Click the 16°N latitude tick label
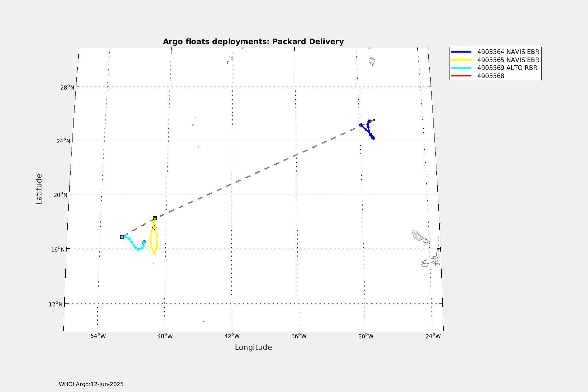Viewport: 588px width, 392px height. [58, 250]
